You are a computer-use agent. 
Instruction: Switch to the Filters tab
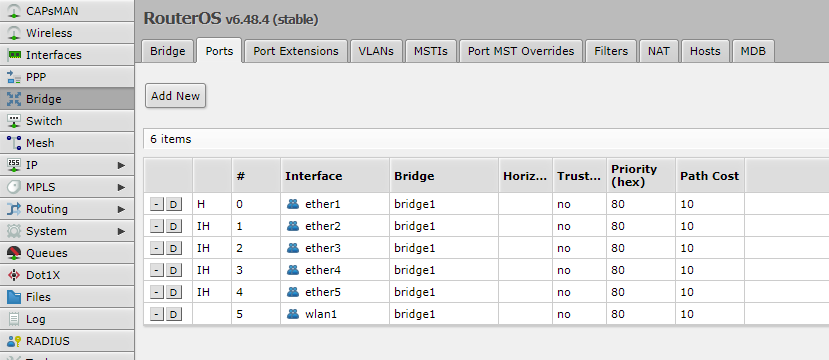[x=611, y=51]
